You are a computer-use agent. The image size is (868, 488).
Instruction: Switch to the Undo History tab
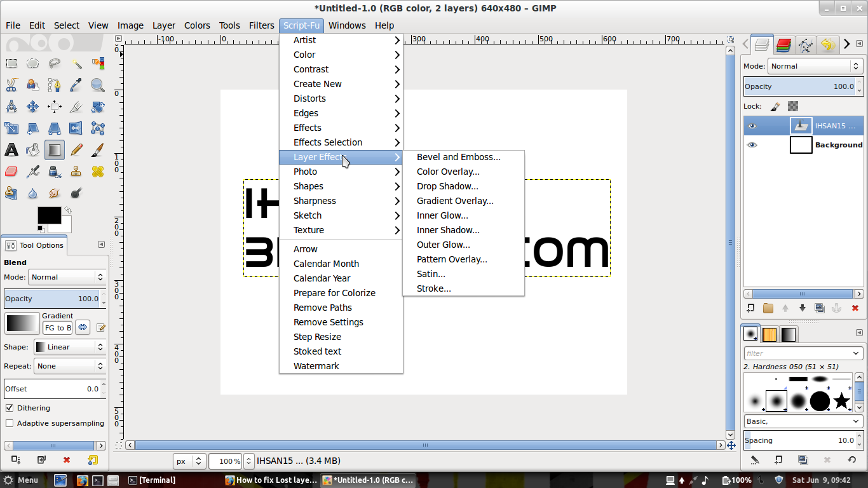827,45
